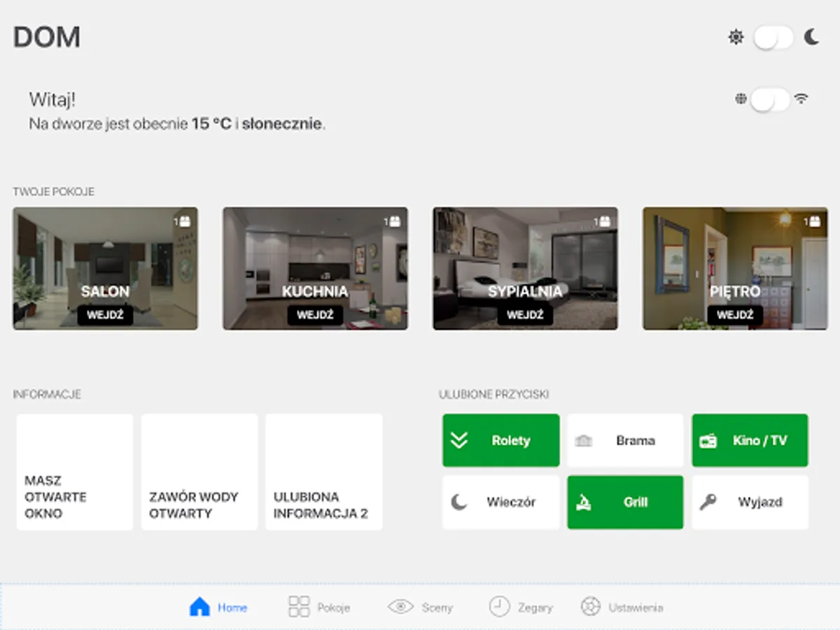Click the radio icon on Kino / TV
The height and width of the screenshot is (630, 840).
708,440
